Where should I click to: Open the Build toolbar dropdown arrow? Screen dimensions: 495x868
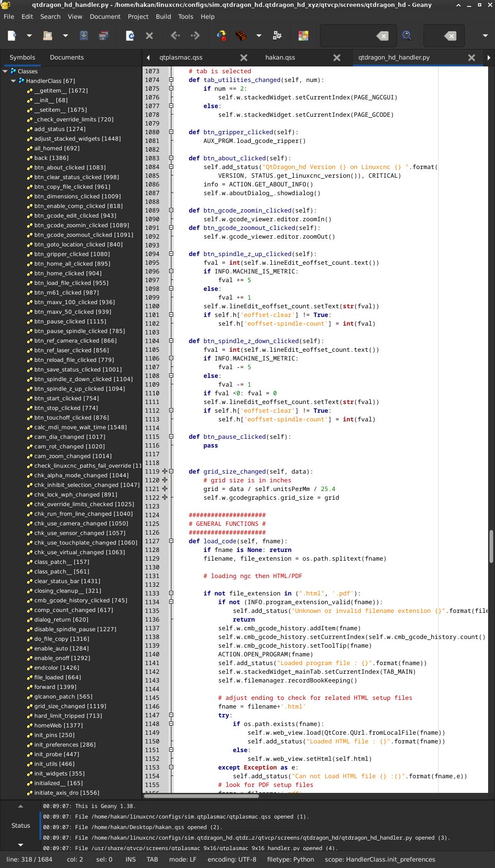(259, 36)
